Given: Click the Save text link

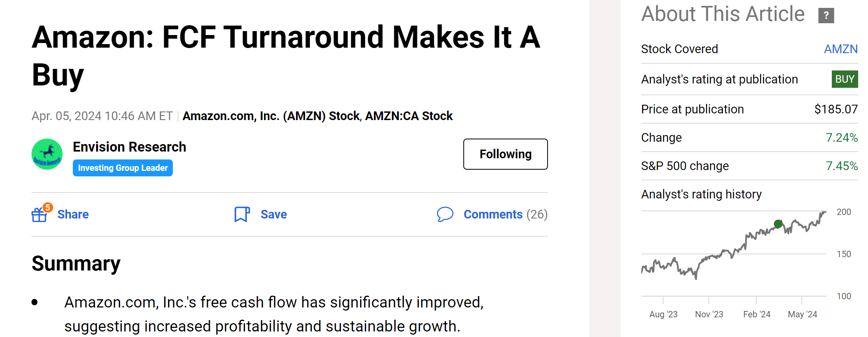Looking at the screenshot, I should coord(274,214).
